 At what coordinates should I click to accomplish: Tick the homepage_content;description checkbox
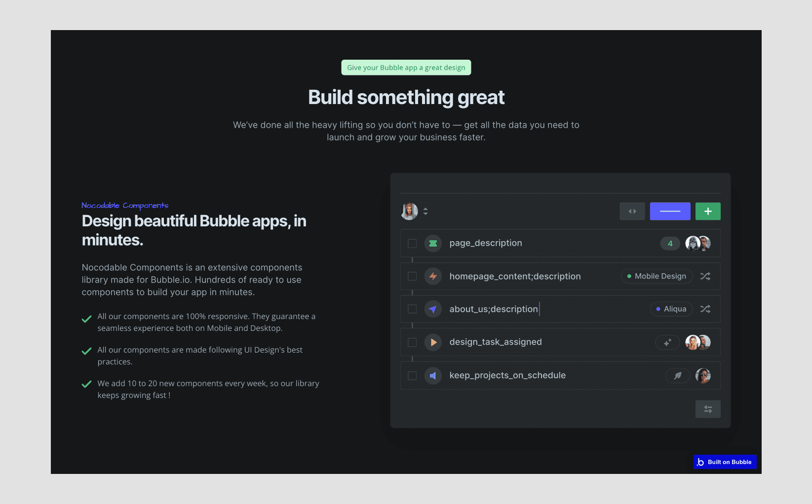click(412, 276)
